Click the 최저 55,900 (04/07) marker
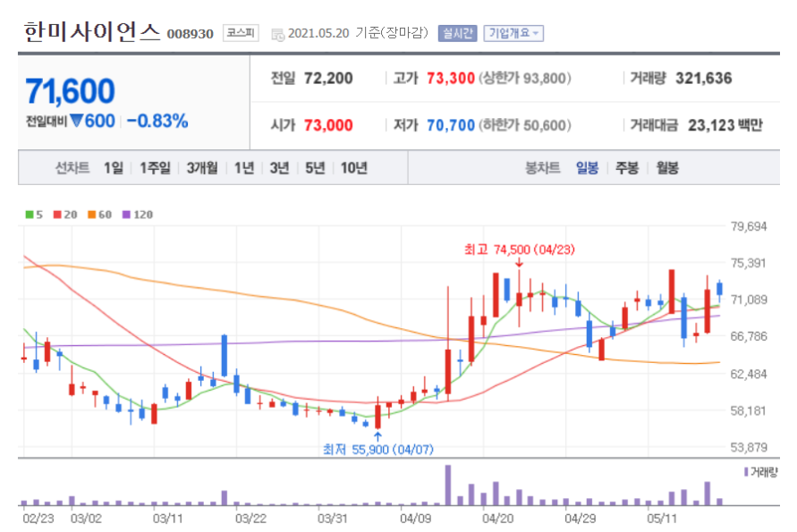 (378, 449)
